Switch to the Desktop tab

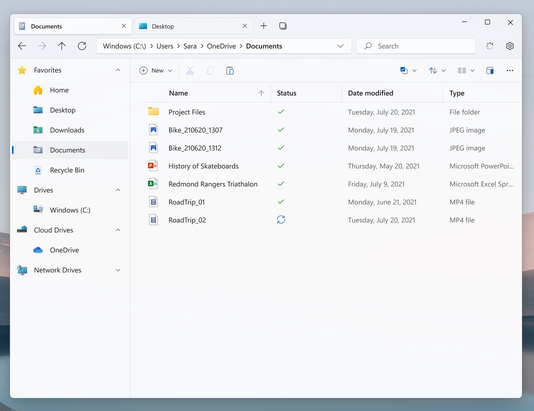[194, 26]
